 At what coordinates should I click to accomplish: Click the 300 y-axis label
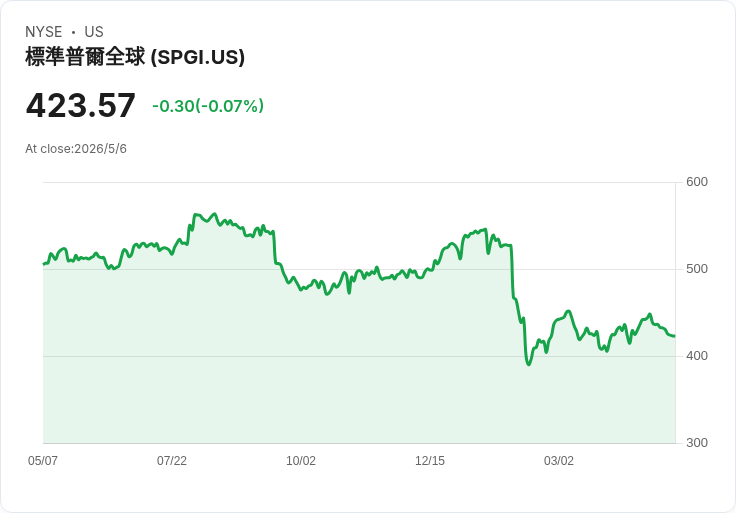tap(697, 443)
